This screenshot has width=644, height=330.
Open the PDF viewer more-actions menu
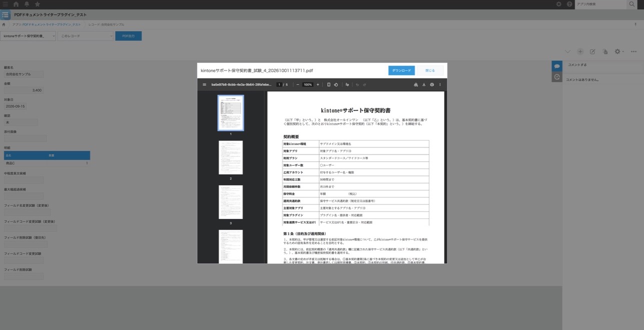pyautogui.click(x=440, y=84)
